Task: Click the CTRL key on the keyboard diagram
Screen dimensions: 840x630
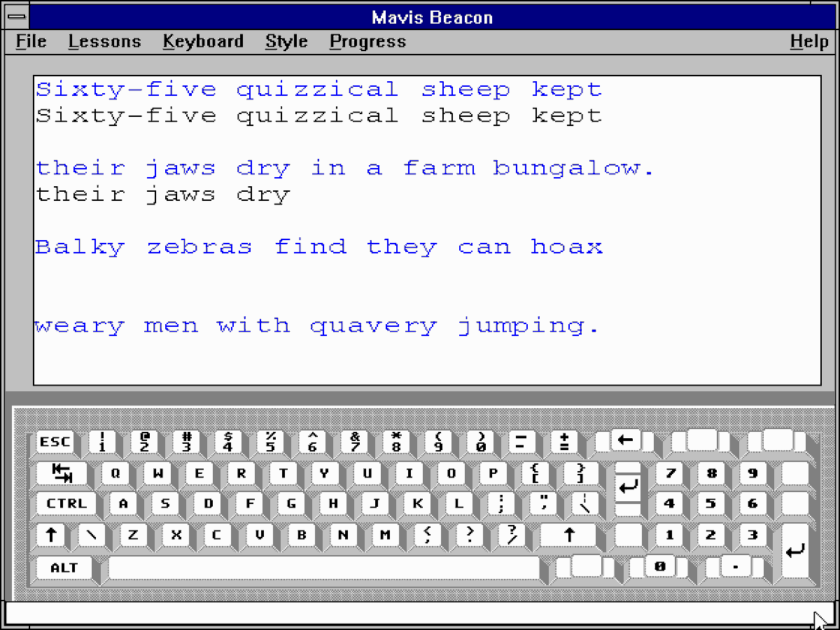Action: 67,503
